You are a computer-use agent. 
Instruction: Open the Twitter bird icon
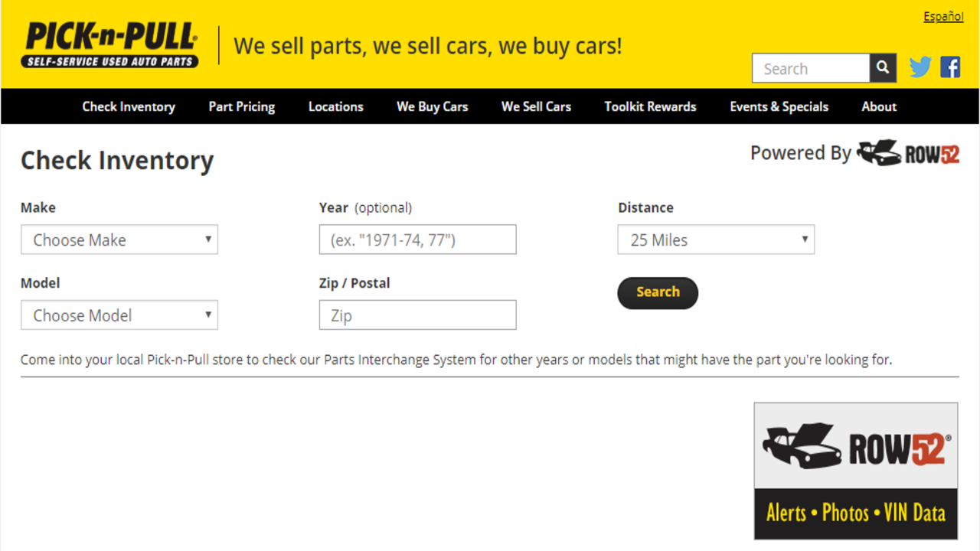[920, 67]
